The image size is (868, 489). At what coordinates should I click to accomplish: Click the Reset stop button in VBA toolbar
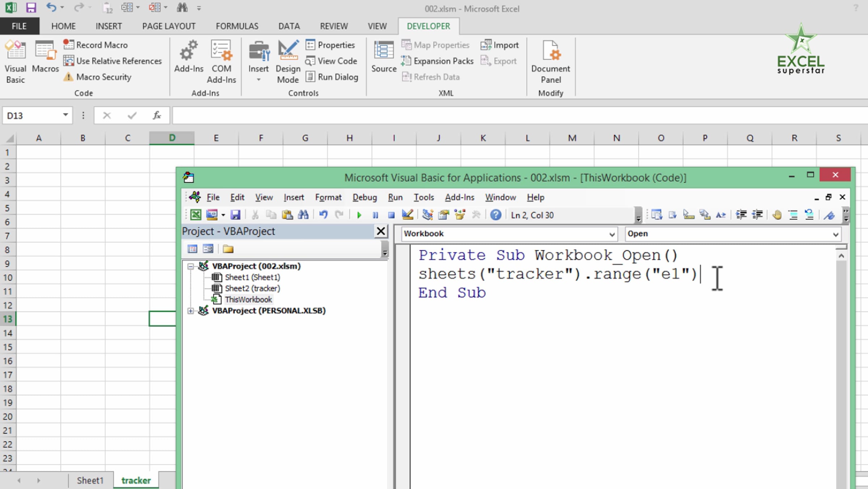[x=391, y=215]
